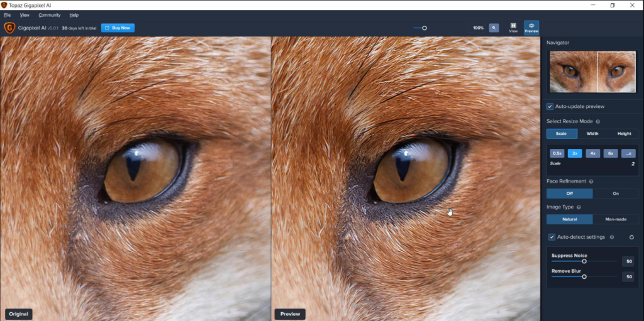Click '30 days left in trial' text
This screenshot has width=644, height=321.
[79, 28]
